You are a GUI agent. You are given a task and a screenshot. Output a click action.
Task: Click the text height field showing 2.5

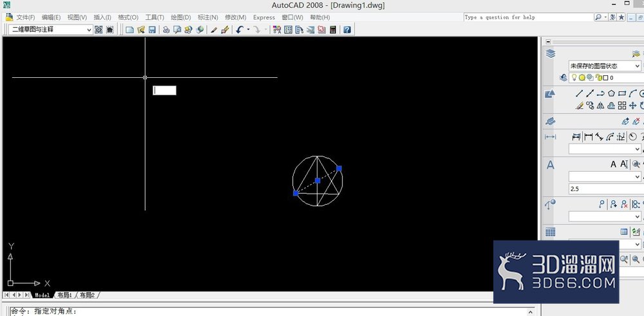(x=605, y=189)
